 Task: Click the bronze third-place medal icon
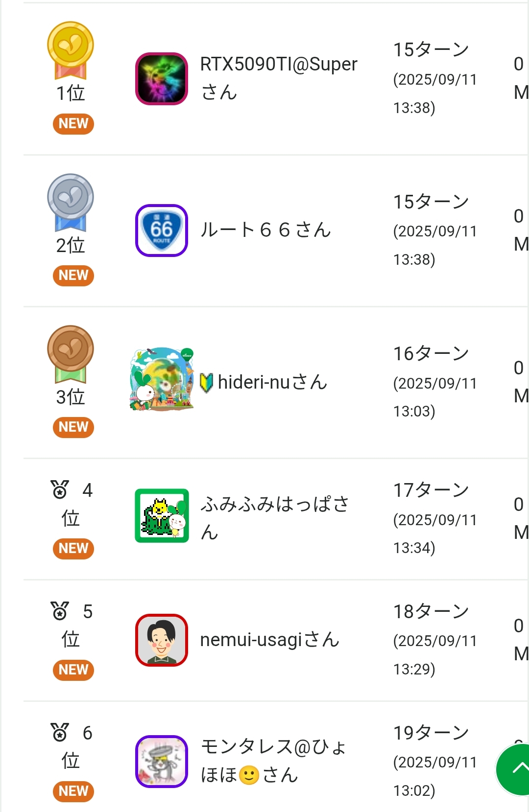71,353
